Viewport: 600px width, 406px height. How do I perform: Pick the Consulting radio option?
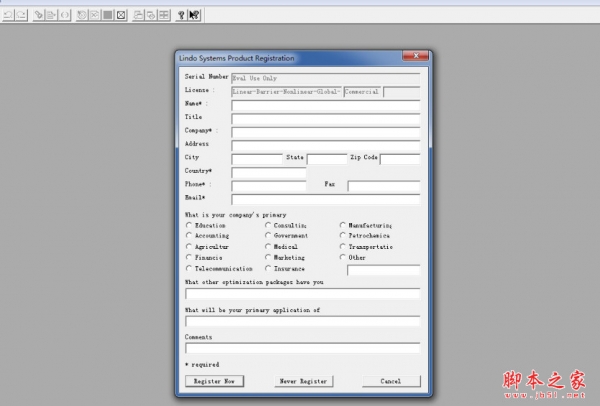pyautogui.click(x=268, y=225)
